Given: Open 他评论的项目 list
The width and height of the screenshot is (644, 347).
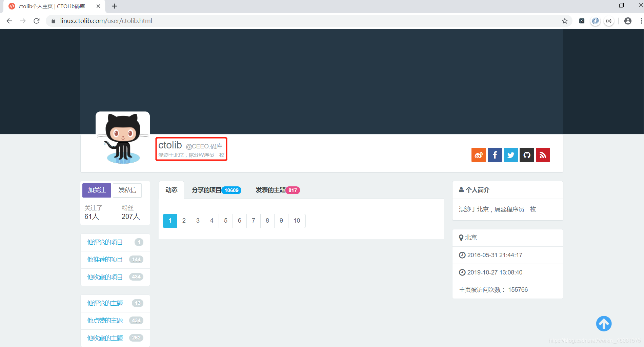Looking at the screenshot, I should [115, 242].
